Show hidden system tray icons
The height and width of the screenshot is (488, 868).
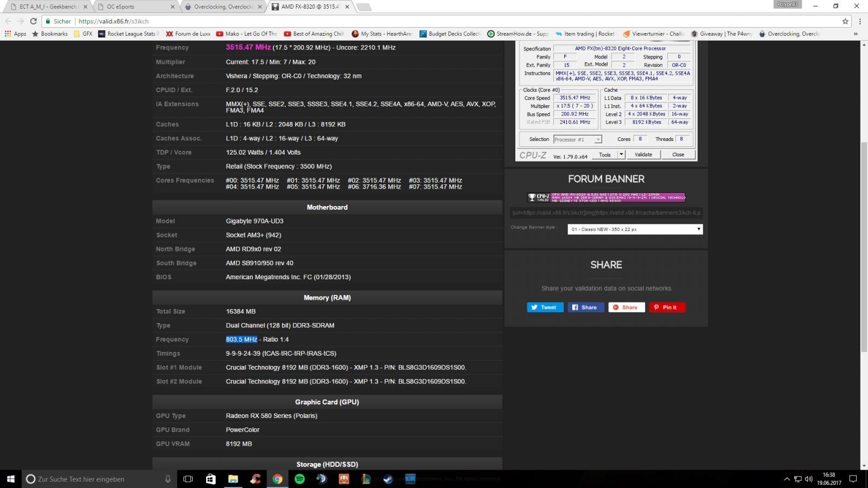tap(787, 479)
